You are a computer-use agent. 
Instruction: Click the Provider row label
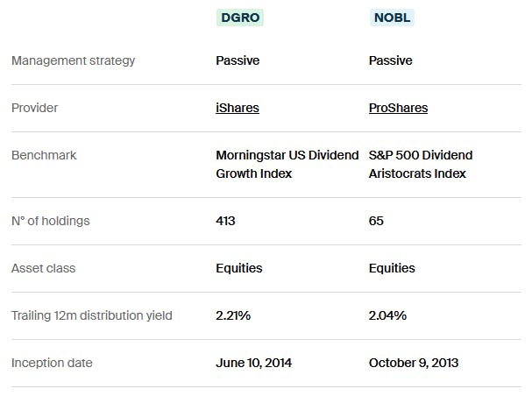pos(35,108)
